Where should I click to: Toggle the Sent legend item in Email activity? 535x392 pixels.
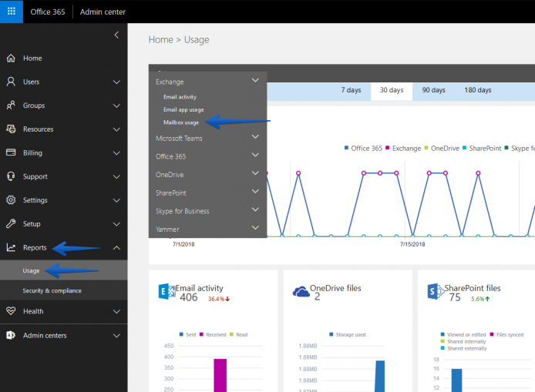[x=187, y=335]
